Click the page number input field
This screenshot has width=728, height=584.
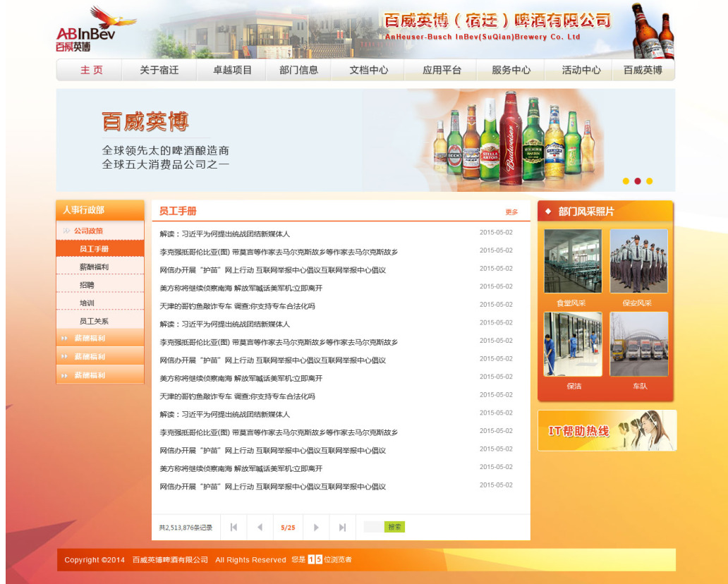tap(374, 527)
